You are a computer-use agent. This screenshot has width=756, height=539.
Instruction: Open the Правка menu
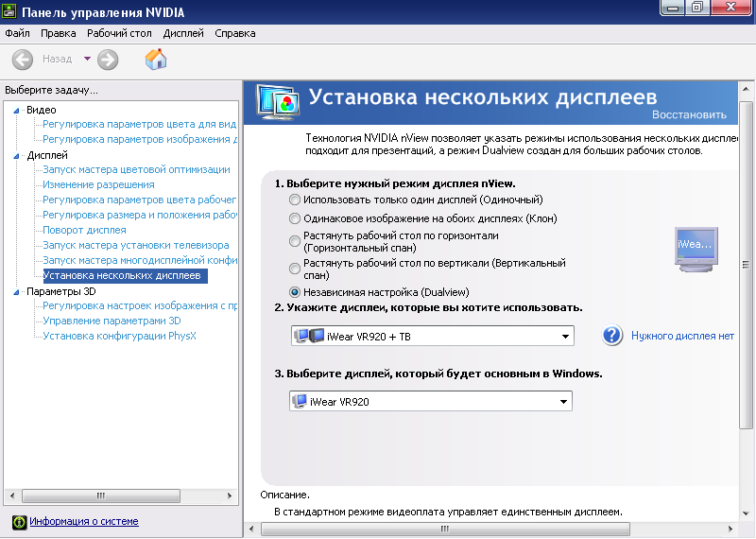click(x=59, y=33)
